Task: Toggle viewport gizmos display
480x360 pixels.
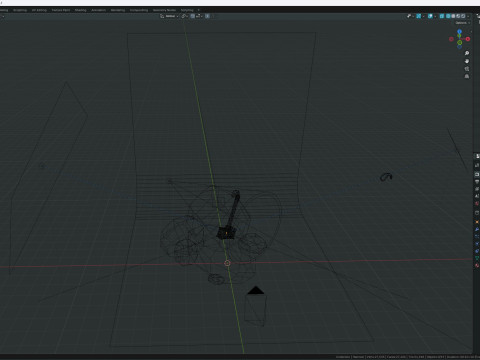Action: click(418, 16)
